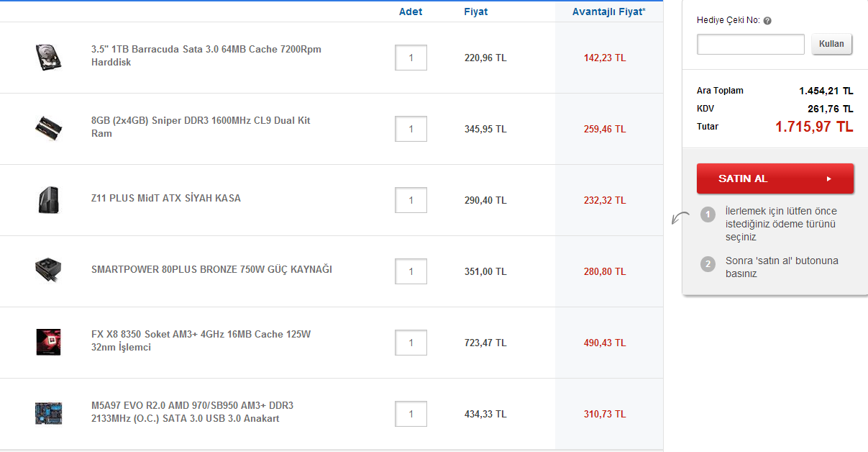The height and width of the screenshot is (452, 868).
Task: Open the FX X8 8350 processor thumbnail
Action: click(x=49, y=342)
